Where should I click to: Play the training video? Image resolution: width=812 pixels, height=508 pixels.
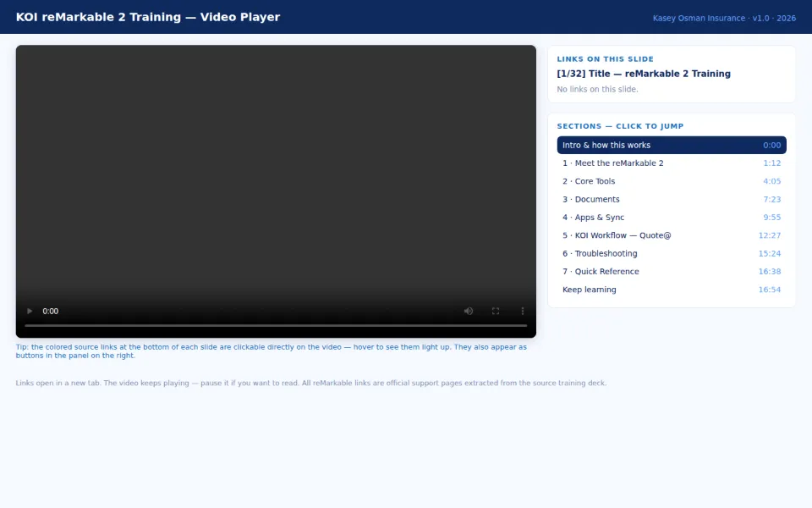(30, 311)
